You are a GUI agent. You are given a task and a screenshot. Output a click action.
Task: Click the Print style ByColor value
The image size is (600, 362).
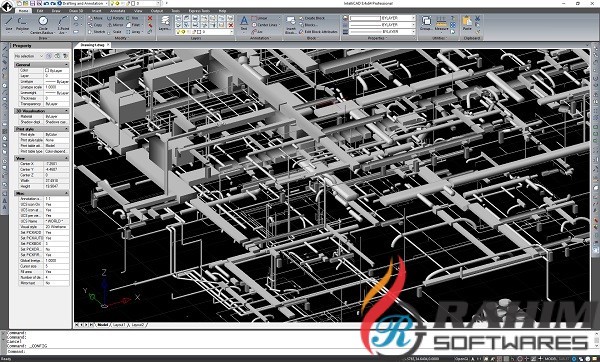tap(57, 135)
